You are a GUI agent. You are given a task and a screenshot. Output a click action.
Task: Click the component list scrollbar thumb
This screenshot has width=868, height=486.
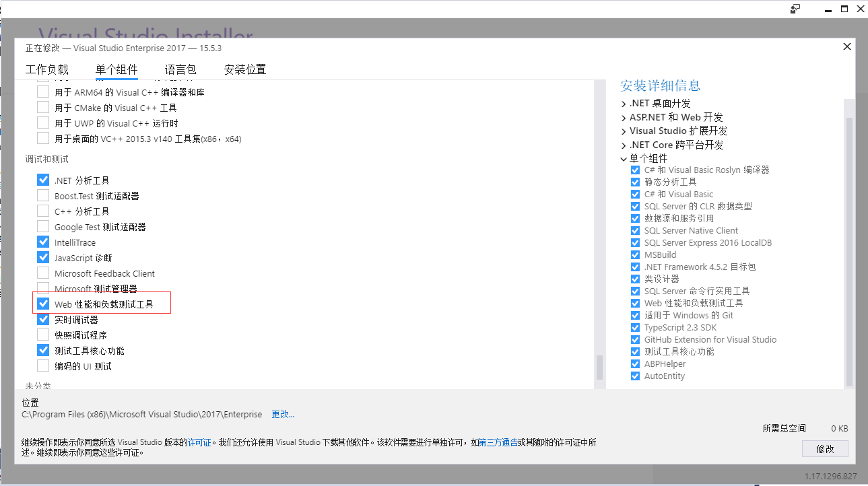(599, 368)
